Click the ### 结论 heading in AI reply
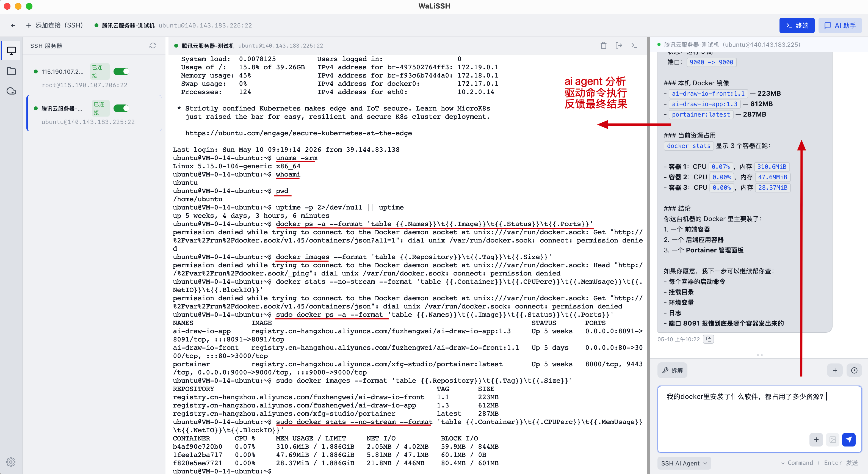Screen dimensions: 868x474 click(x=677, y=208)
